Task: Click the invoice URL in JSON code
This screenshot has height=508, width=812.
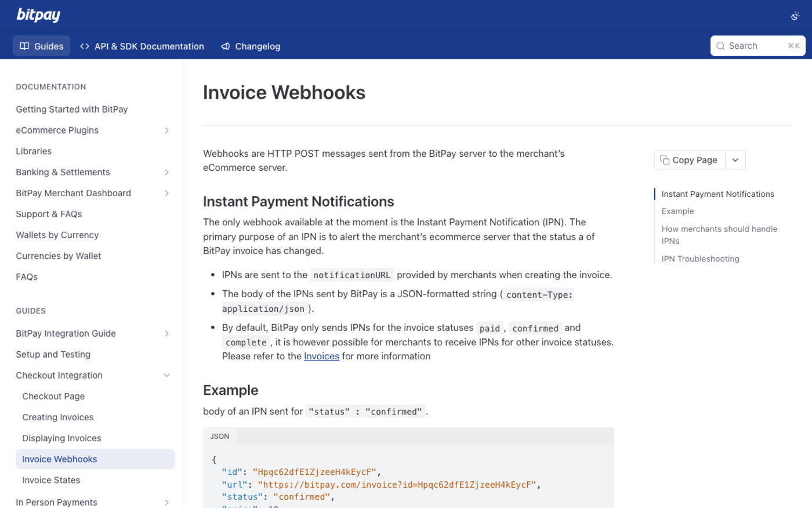Action: [x=397, y=484]
